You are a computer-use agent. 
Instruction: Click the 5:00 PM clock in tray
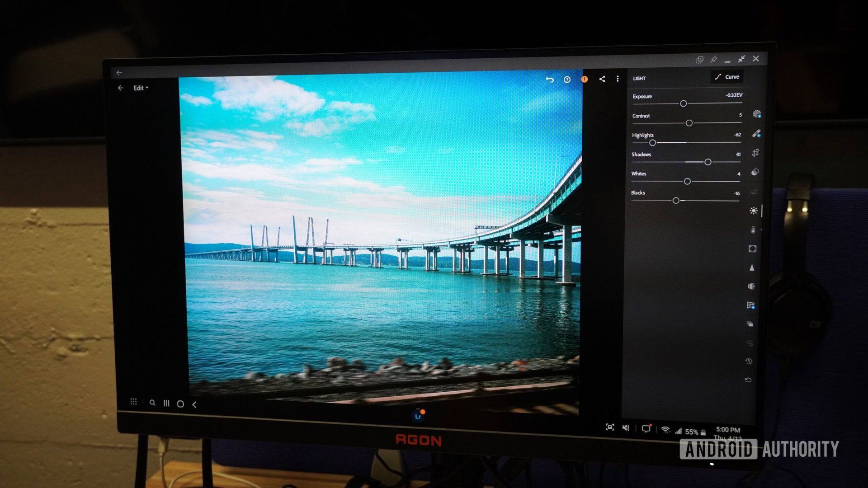tap(728, 430)
